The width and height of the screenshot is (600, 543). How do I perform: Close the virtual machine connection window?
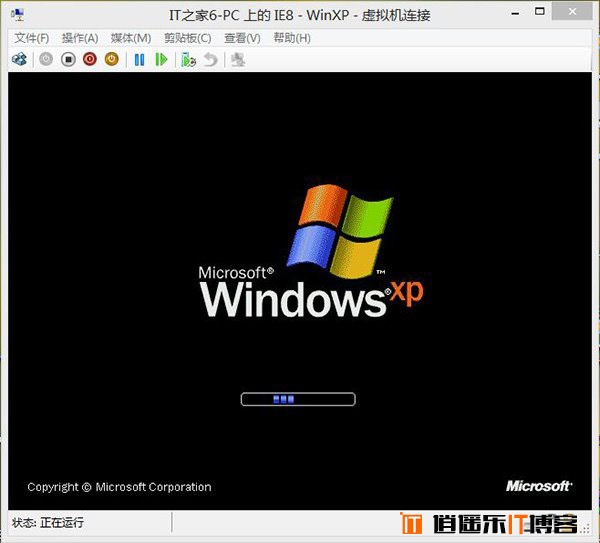pos(572,12)
